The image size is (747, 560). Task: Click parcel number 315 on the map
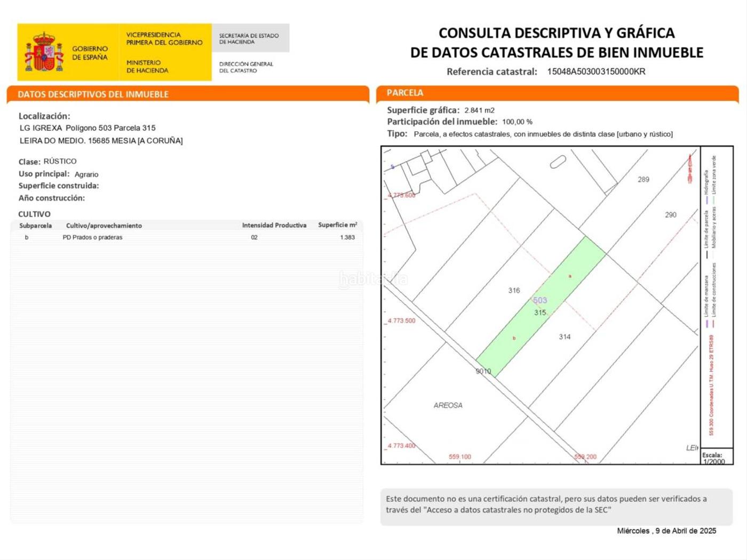[x=540, y=313]
